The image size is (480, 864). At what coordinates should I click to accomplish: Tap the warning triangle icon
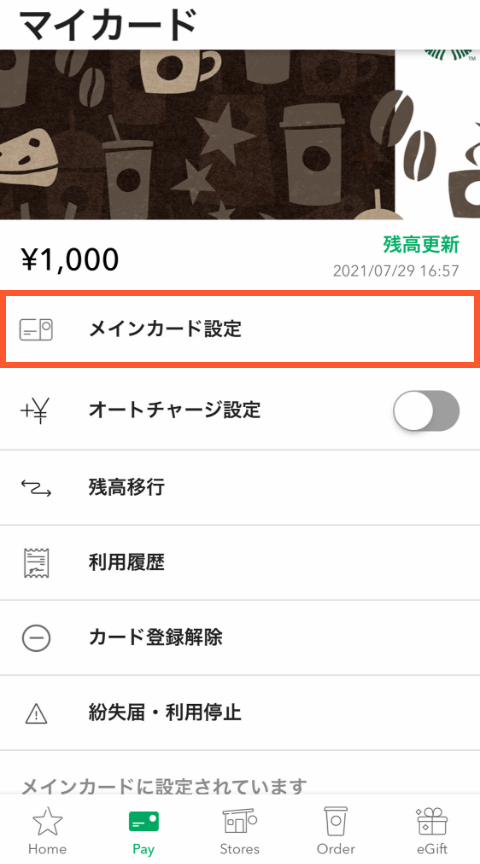coord(36,714)
